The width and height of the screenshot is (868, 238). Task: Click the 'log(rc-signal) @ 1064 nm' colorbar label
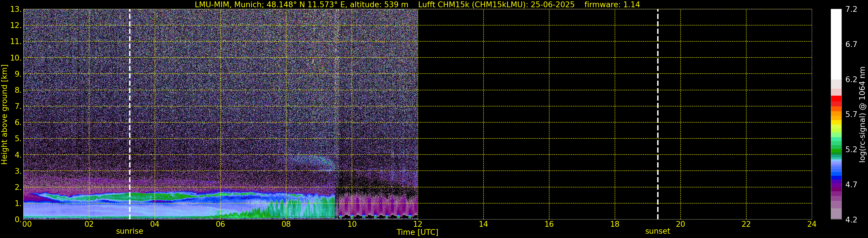click(x=862, y=114)
